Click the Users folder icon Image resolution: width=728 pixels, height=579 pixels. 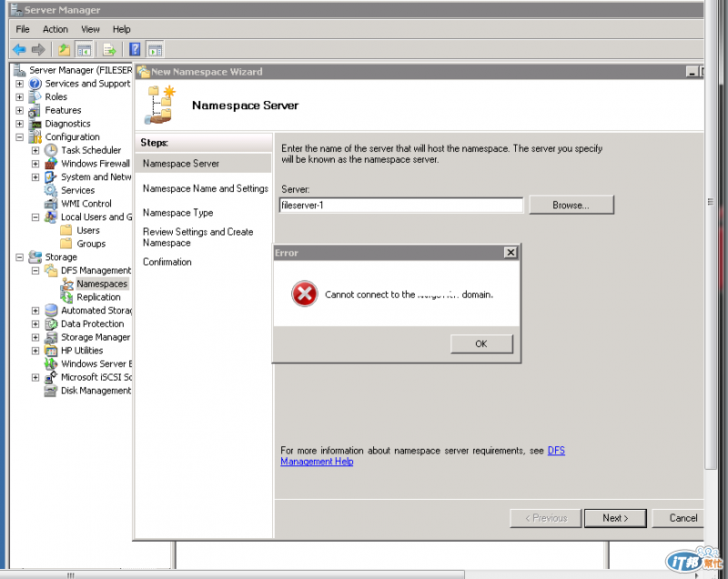click(66, 230)
